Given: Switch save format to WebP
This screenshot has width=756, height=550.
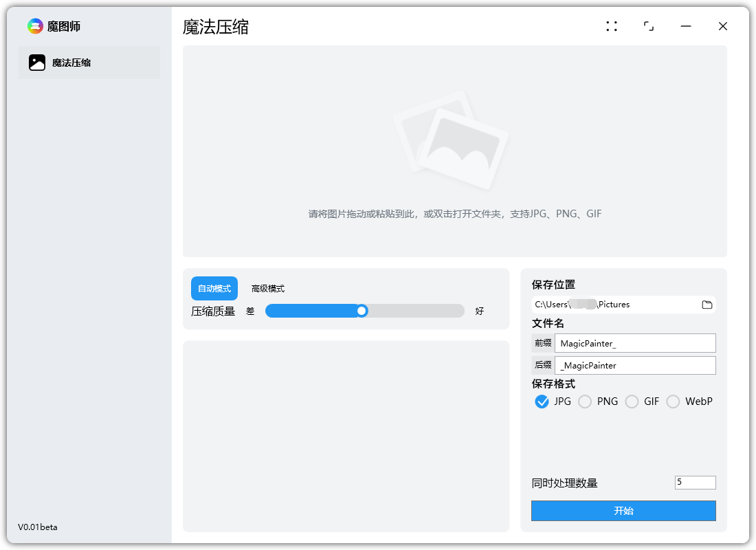Looking at the screenshot, I should (673, 401).
